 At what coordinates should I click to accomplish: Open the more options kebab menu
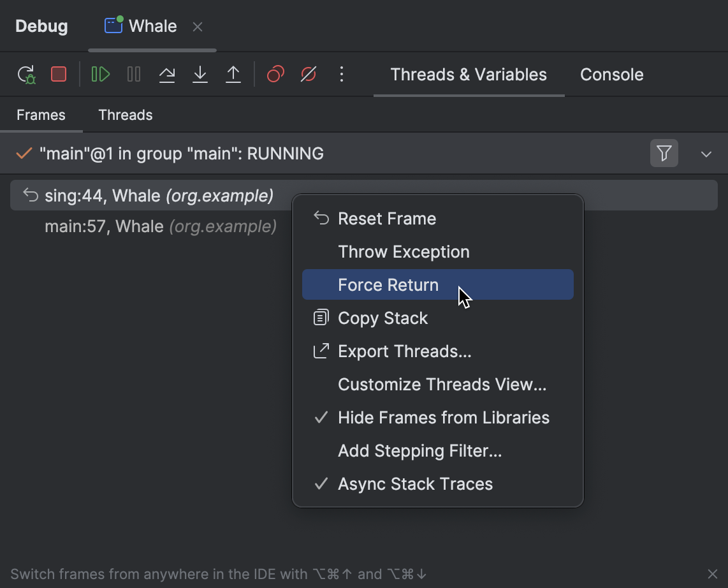click(x=342, y=74)
